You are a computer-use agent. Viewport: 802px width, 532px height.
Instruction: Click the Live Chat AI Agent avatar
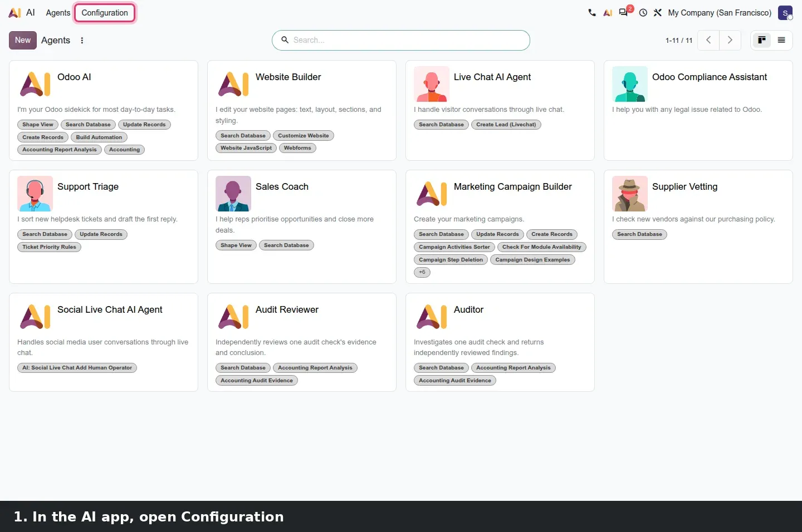432,84
